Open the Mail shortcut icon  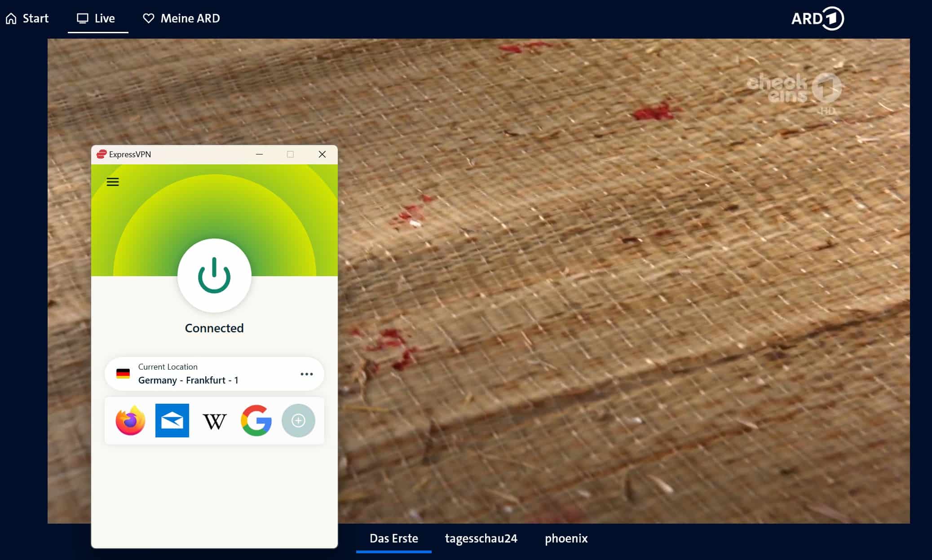[x=172, y=421]
